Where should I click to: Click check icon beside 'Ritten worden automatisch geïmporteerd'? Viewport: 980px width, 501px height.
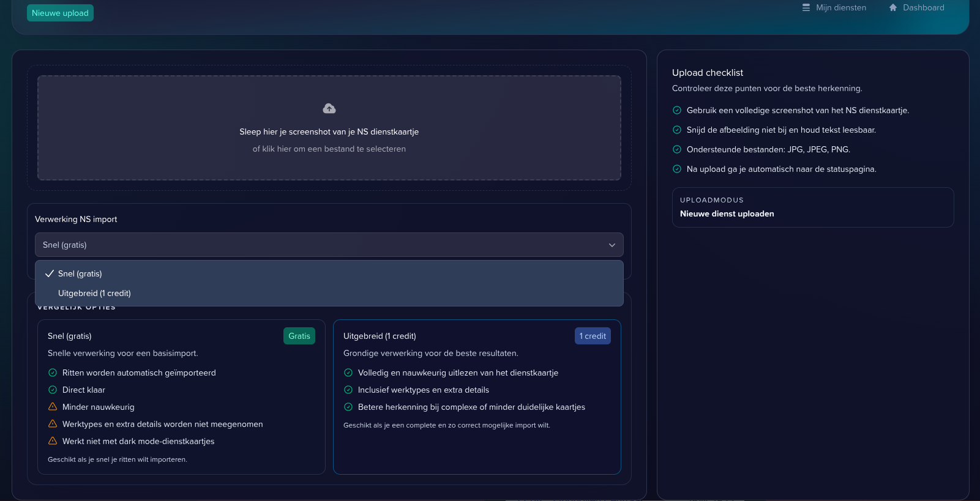click(x=53, y=373)
